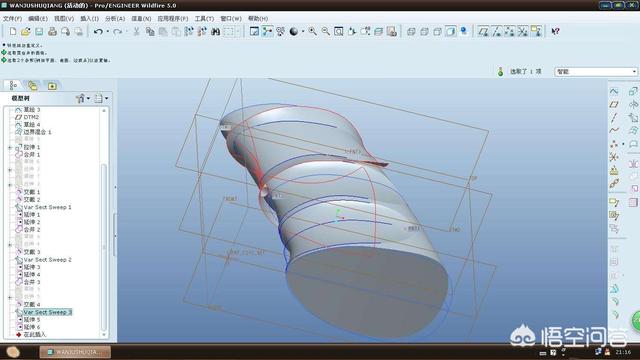Image resolution: width=640 pixels, height=360 pixels.
Task: Open the View Manager icon
Action: click(391, 31)
